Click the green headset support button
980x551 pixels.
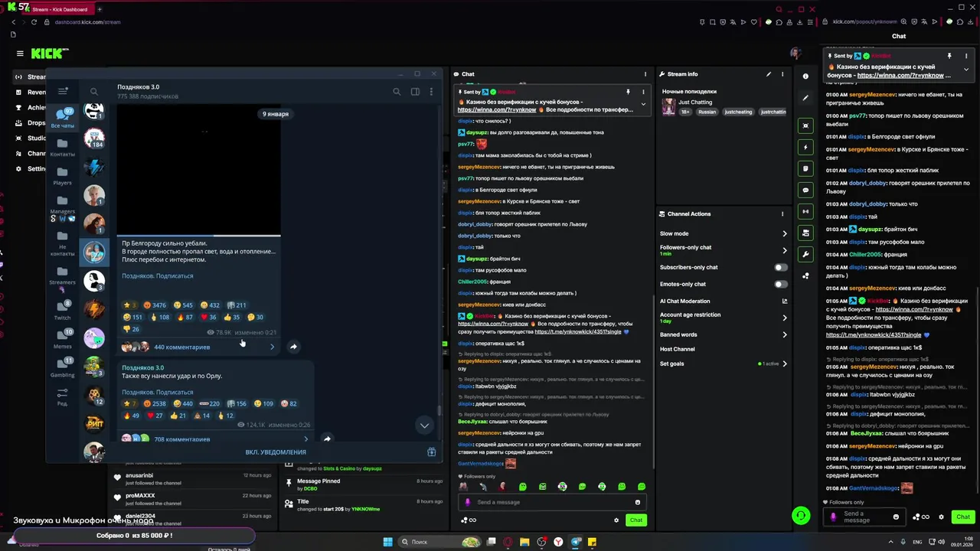click(801, 516)
